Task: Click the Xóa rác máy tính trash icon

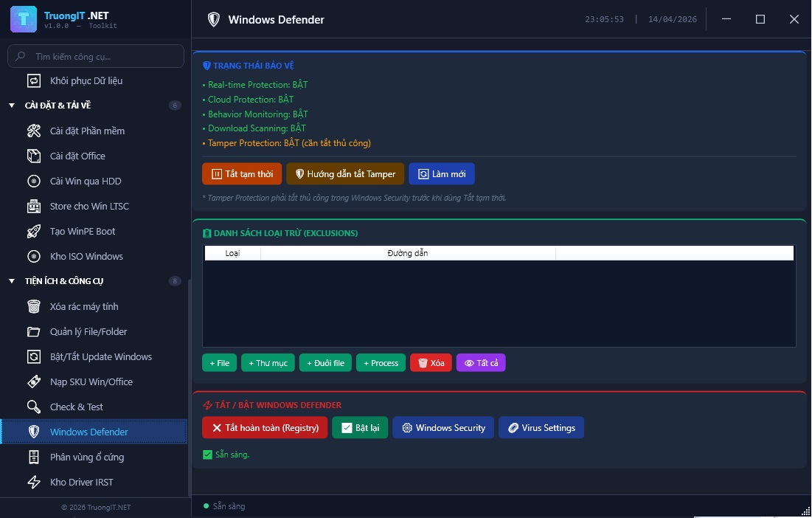Action: click(34, 307)
